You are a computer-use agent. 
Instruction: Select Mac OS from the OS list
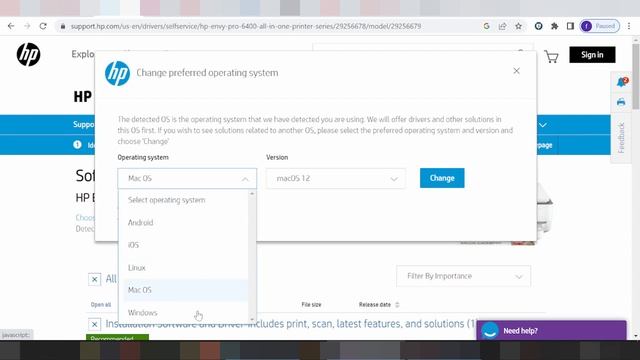[x=185, y=290]
